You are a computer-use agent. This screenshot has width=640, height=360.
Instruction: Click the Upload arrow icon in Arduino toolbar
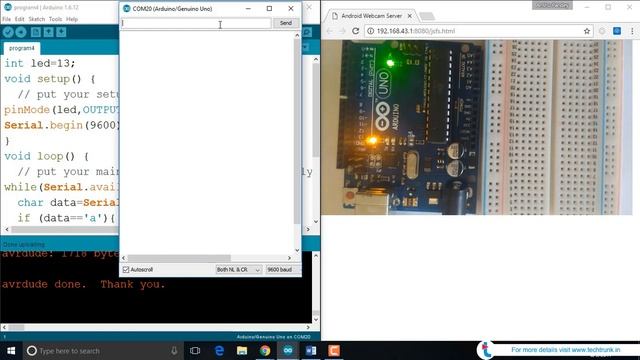tap(21, 32)
